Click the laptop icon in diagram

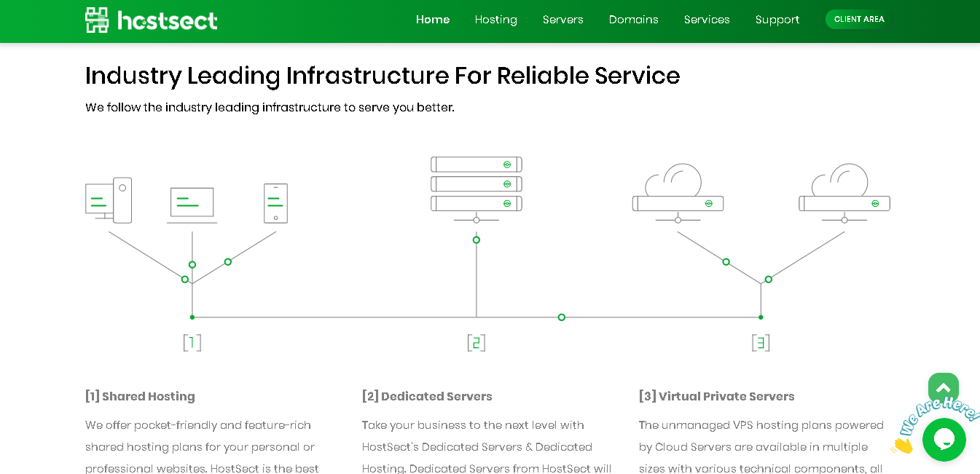(x=192, y=205)
